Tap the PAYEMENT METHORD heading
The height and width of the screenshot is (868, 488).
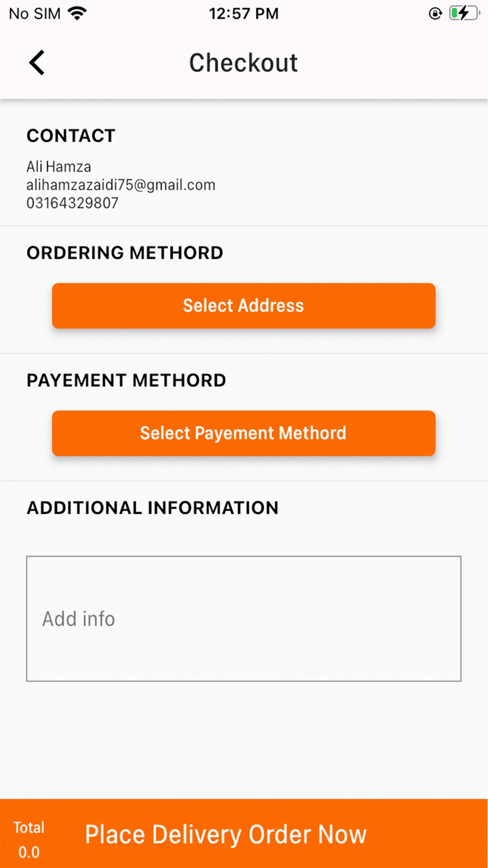(x=126, y=380)
